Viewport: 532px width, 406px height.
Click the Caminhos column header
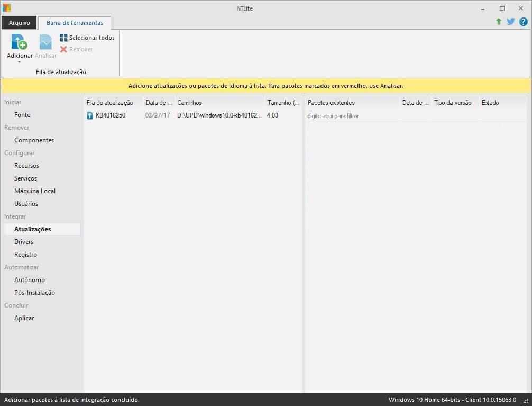tap(219, 103)
